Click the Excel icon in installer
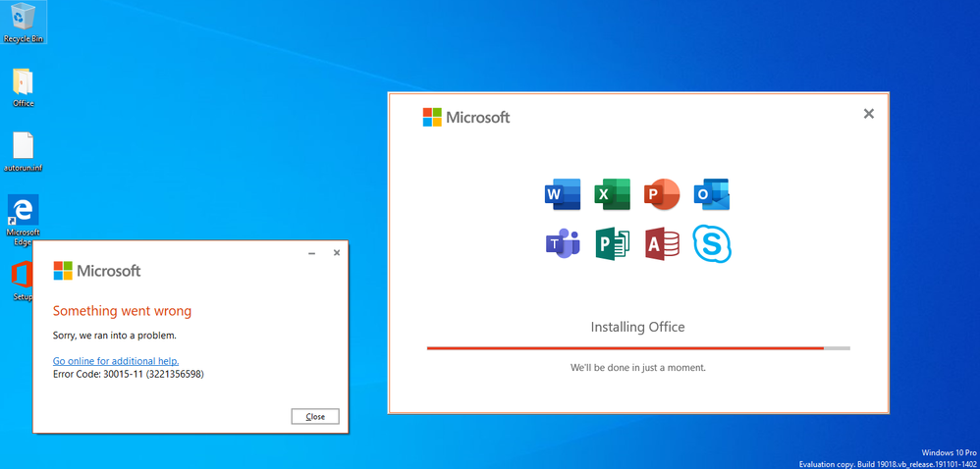Screen dimensions: 980x469 612,194
